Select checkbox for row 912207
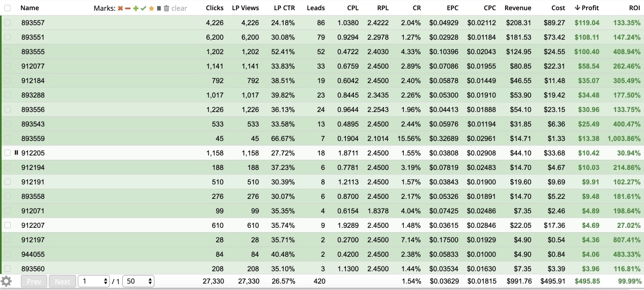 [8, 225]
